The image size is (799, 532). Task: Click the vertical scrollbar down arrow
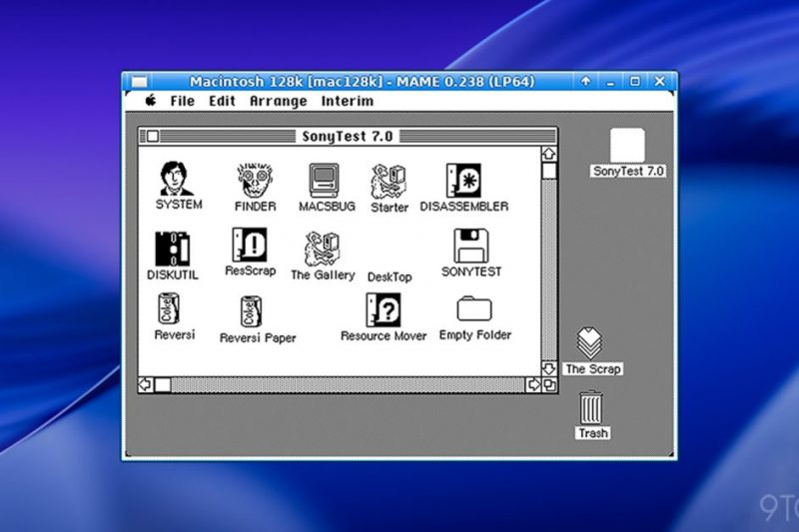[548, 368]
